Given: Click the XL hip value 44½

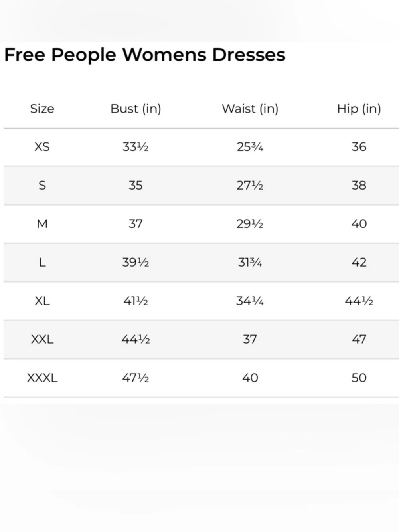Looking at the screenshot, I should [359, 301].
